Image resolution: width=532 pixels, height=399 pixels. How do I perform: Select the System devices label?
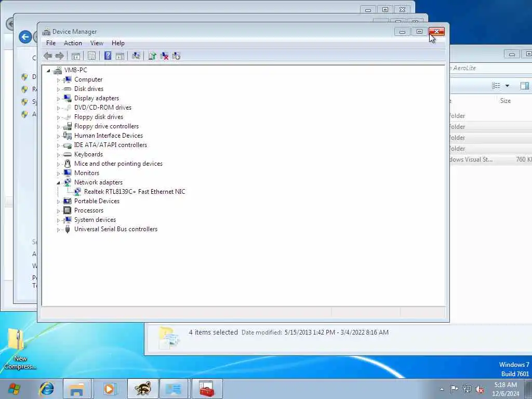point(95,220)
